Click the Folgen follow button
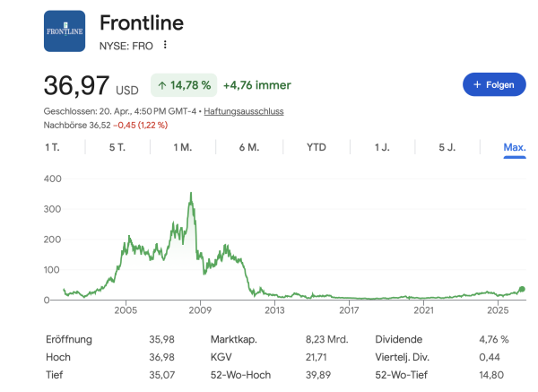538x392 pixels. [x=493, y=84]
